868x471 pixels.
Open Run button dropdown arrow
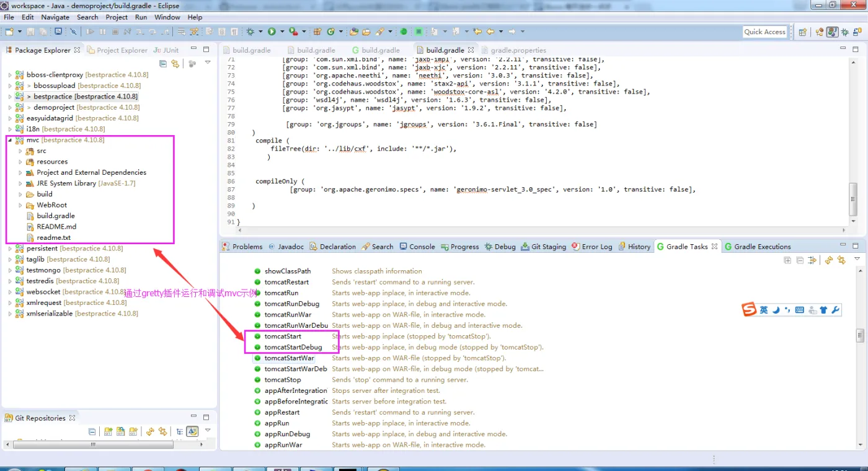[282, 32]
